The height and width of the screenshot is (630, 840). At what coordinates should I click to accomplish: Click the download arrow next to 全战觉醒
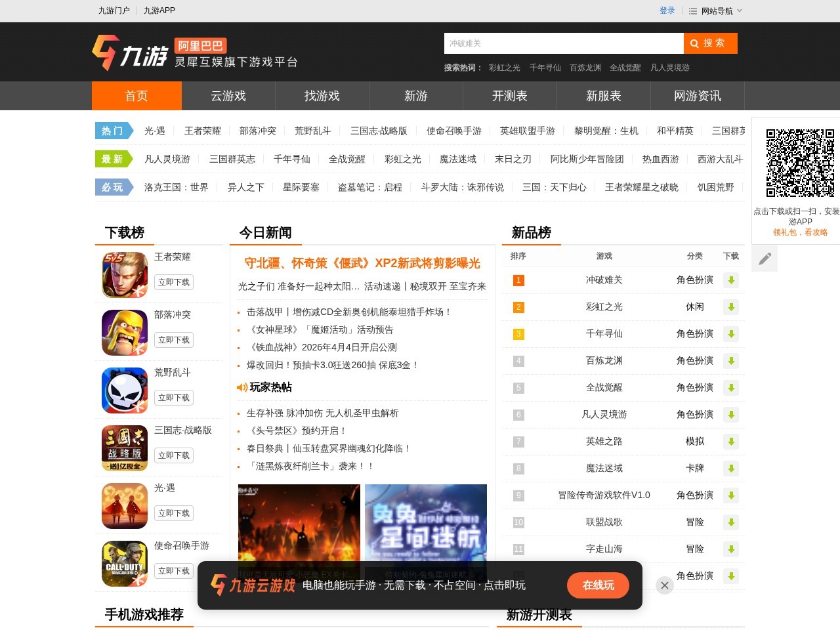point(730,388)
